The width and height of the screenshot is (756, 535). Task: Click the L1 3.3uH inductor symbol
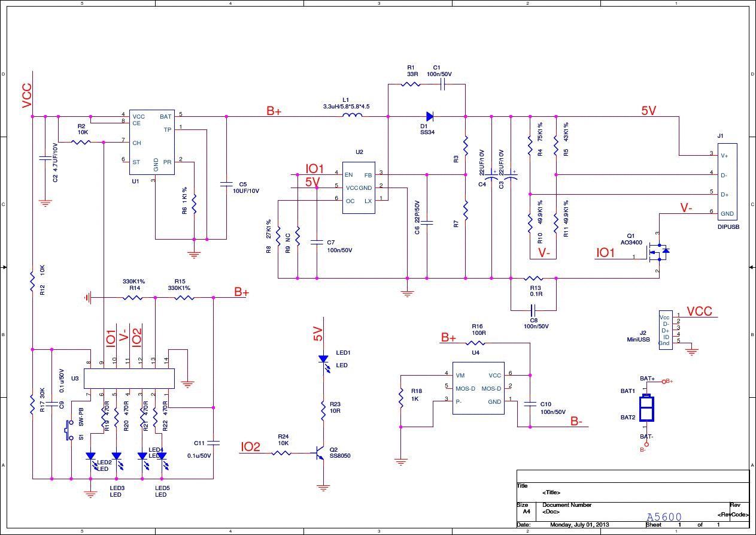[352, 116]
